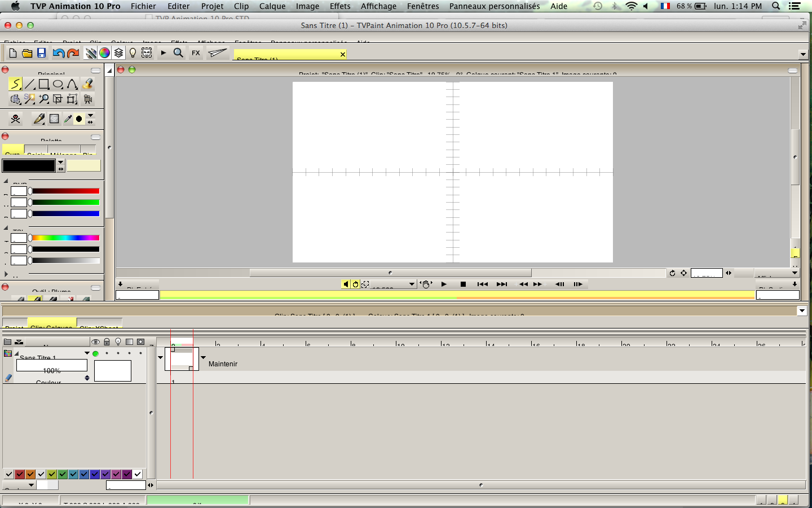Close the Sans Titre (1) project tab
Image resolution: width=812 pixels, height=508 pixels.
tap(342, 54)
